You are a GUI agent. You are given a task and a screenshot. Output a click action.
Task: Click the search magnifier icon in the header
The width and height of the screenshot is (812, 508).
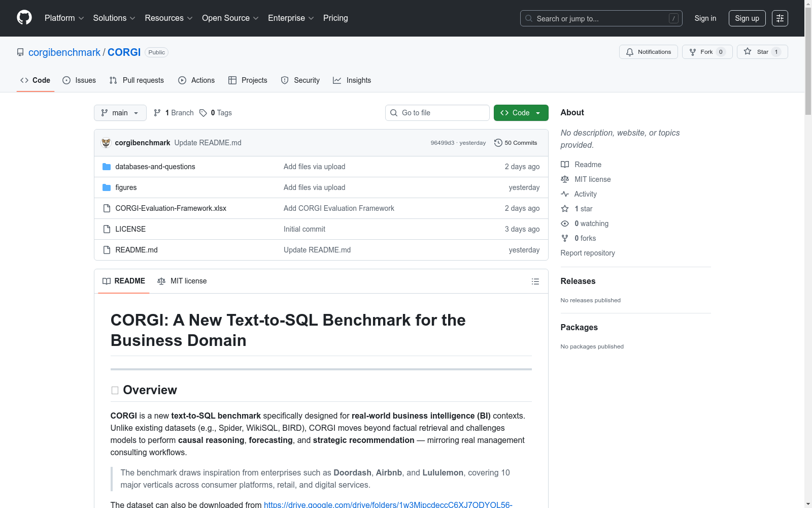click(529, 18)
